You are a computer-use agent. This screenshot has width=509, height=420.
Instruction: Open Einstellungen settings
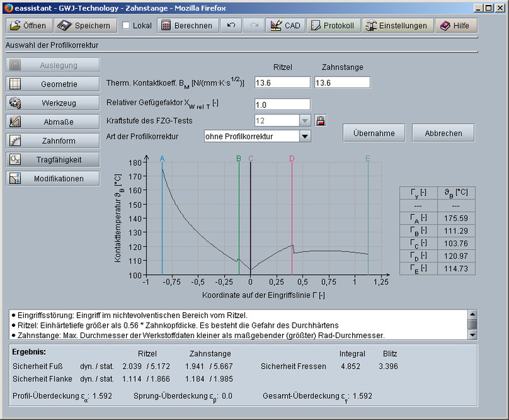click(397, 25)
